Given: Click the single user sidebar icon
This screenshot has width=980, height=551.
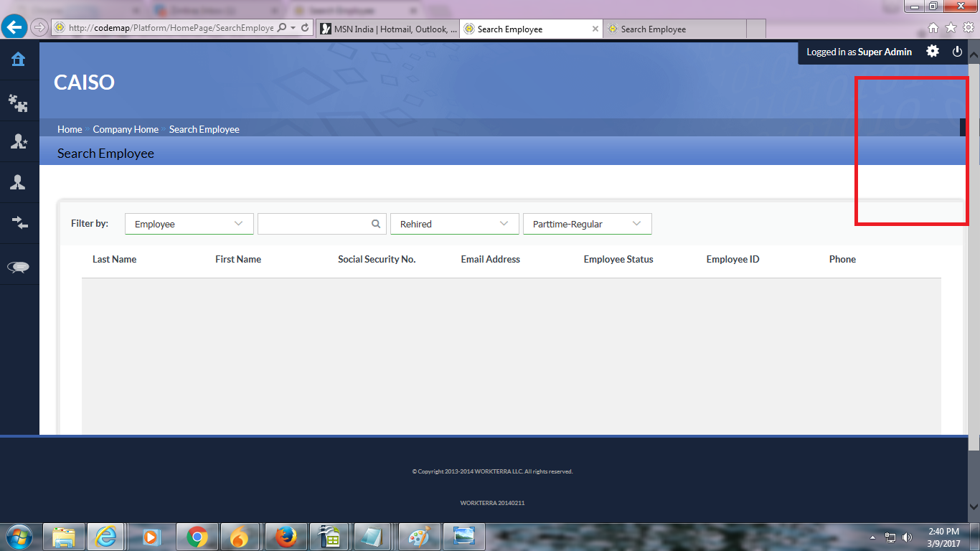Looking at the screenshot, I should pyautogui.click(x=19, y=182).
